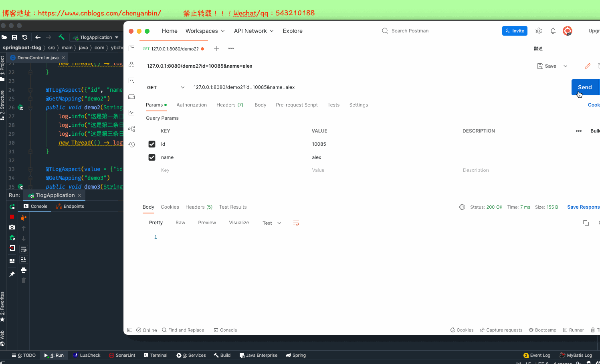Open Postman settings gear icon
600x364 pixels.
coord(539,31)
